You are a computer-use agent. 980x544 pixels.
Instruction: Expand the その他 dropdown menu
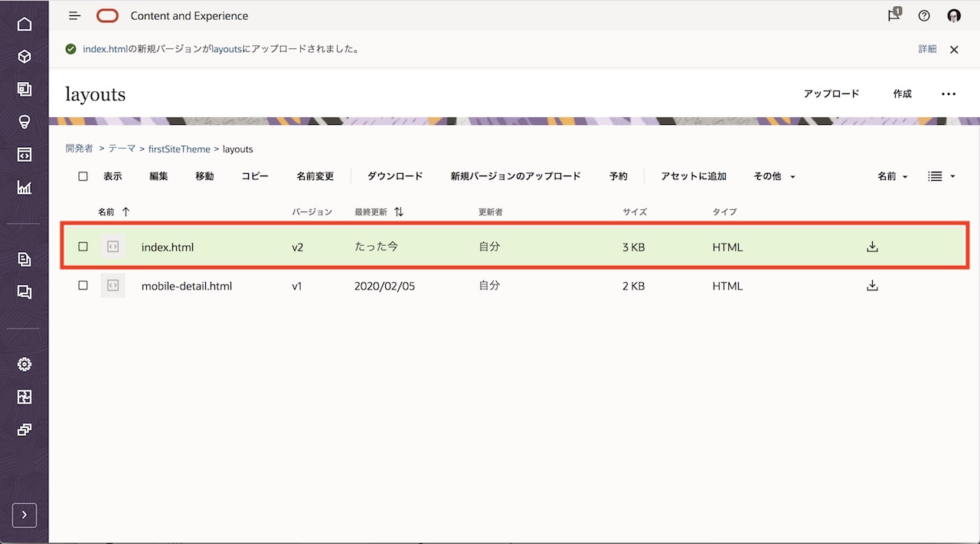point(774,176)
